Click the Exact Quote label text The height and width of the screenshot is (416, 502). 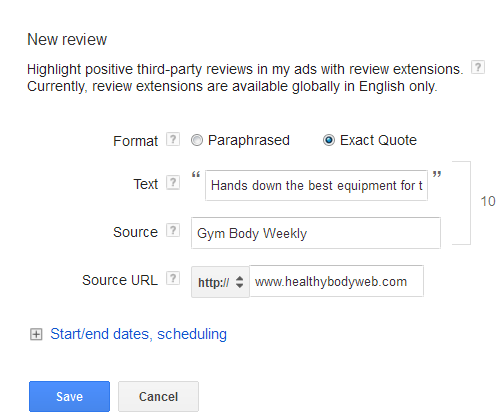[x=378, y=140]
